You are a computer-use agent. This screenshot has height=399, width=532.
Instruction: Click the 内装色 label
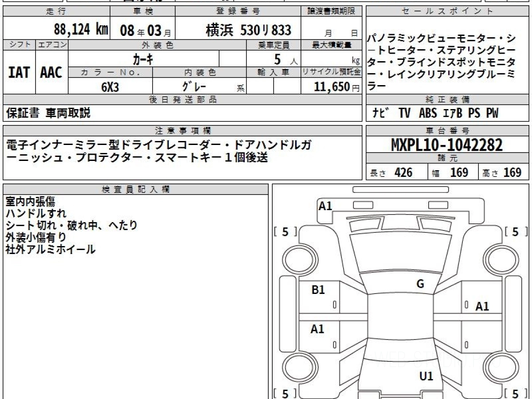(x=199, y=72)
